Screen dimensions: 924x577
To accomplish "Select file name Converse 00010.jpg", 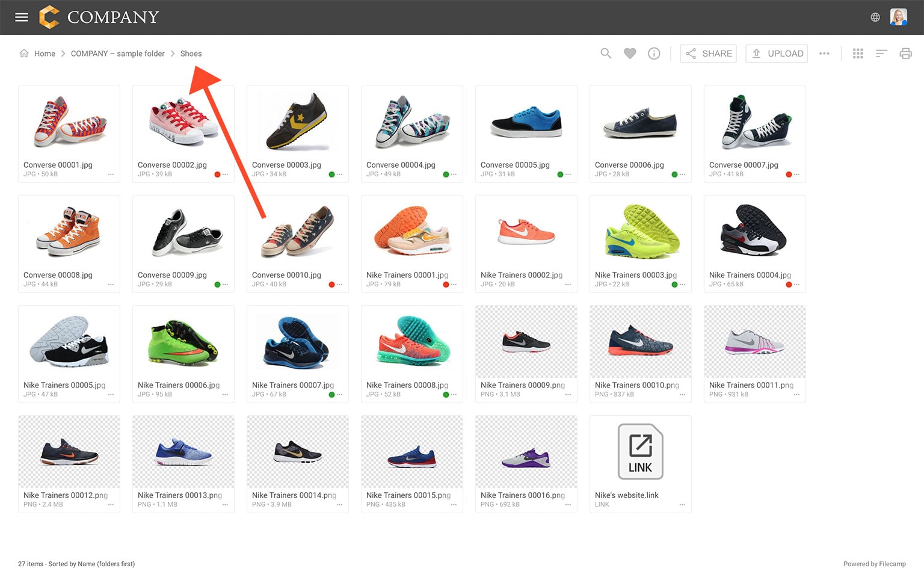I will (x=286, y=275).
